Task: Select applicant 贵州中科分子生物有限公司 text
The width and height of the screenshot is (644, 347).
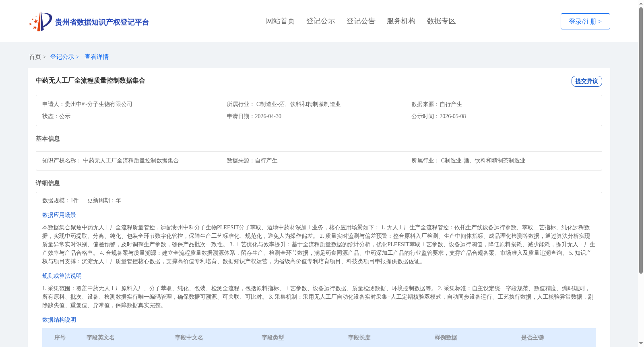Action: (x=99, y=104)
